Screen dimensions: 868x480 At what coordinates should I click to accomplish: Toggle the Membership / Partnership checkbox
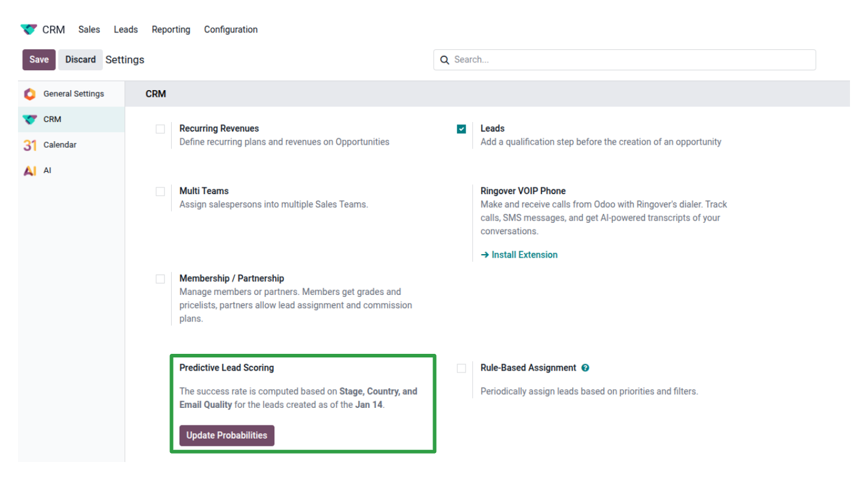click(x=160, y=279)
